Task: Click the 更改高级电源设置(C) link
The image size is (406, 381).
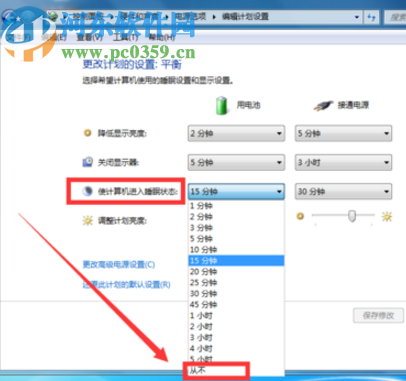Action: click(x=119, y=265)
